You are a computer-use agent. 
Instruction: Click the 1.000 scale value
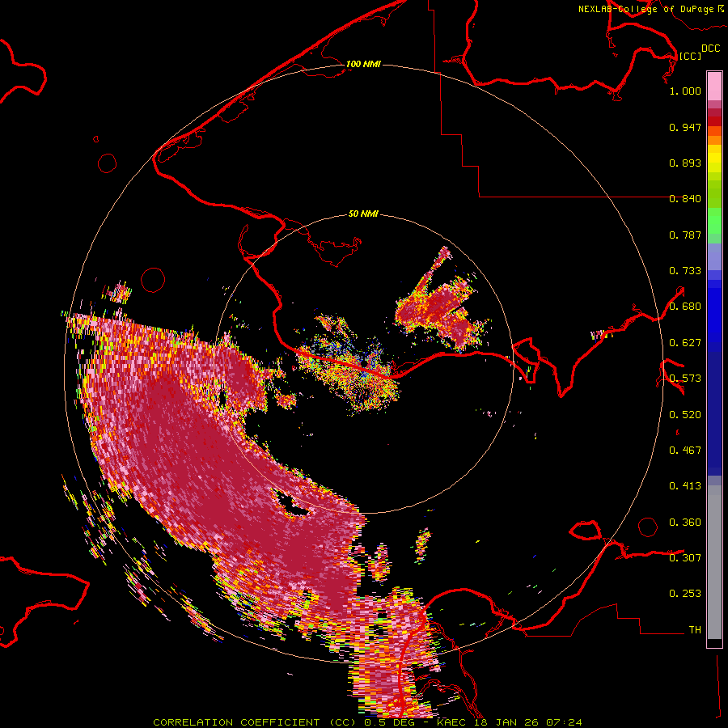685,91
